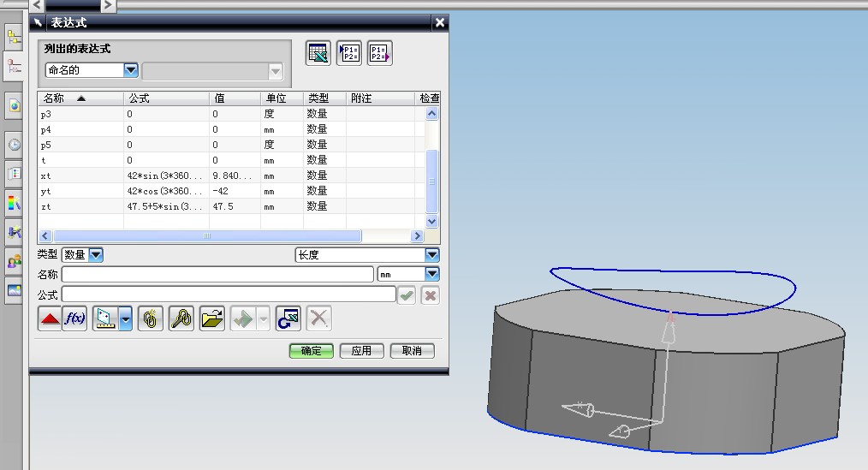Open assembly navigator in left sidebar

14,39
